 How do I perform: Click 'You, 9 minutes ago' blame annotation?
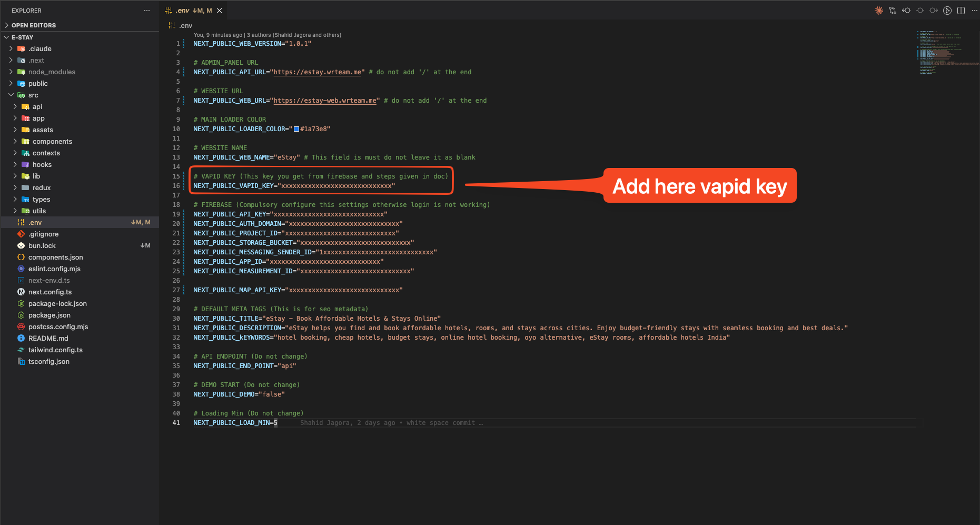click(218, 35)
